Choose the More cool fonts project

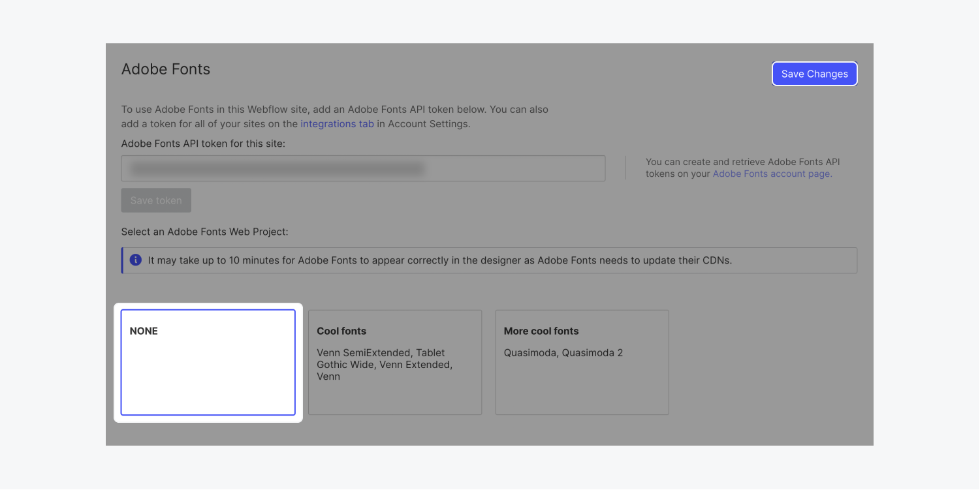[582, 362]
